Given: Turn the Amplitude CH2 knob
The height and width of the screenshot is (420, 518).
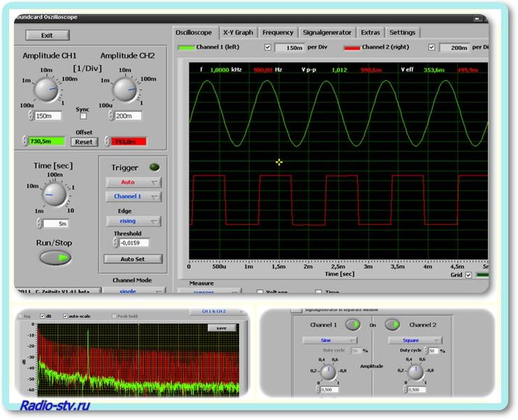Looking at the screenshot, I should click(125, 89).
